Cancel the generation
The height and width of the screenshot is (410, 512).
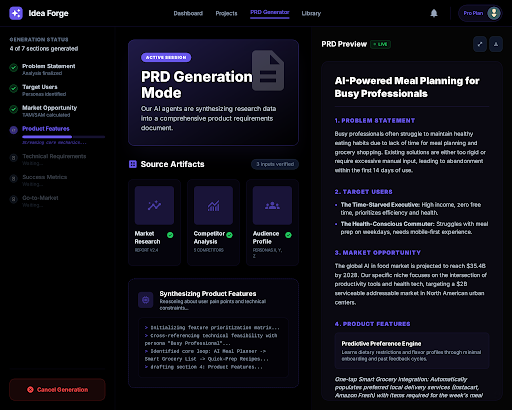tap(57, 389)
